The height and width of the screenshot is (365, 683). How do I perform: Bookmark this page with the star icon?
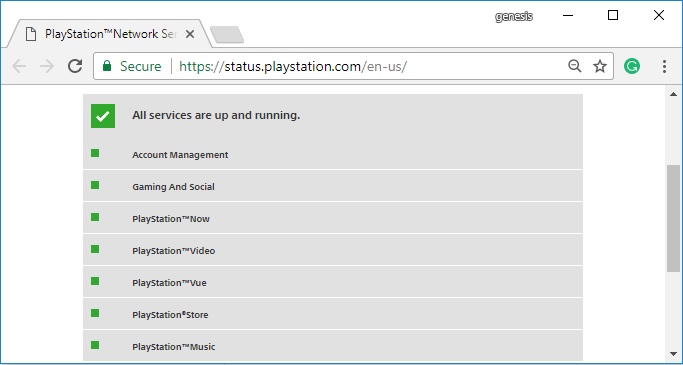[x=600, y=66]
